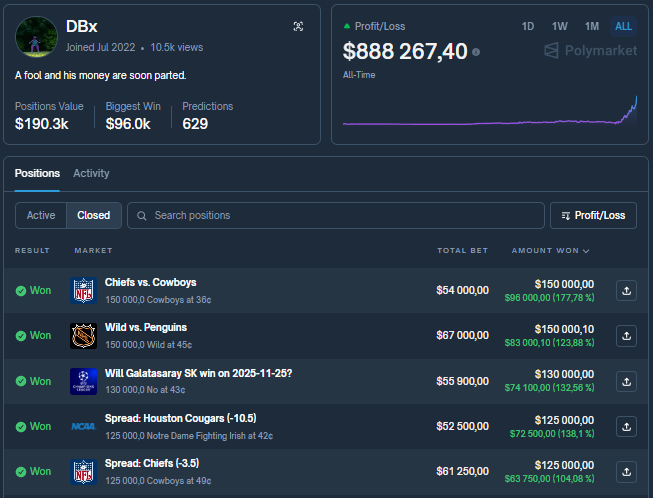653x498 pixels.
Task: Click Won check icon for Chiefs vs. Cowboys
Action: (x=21, y=291)
